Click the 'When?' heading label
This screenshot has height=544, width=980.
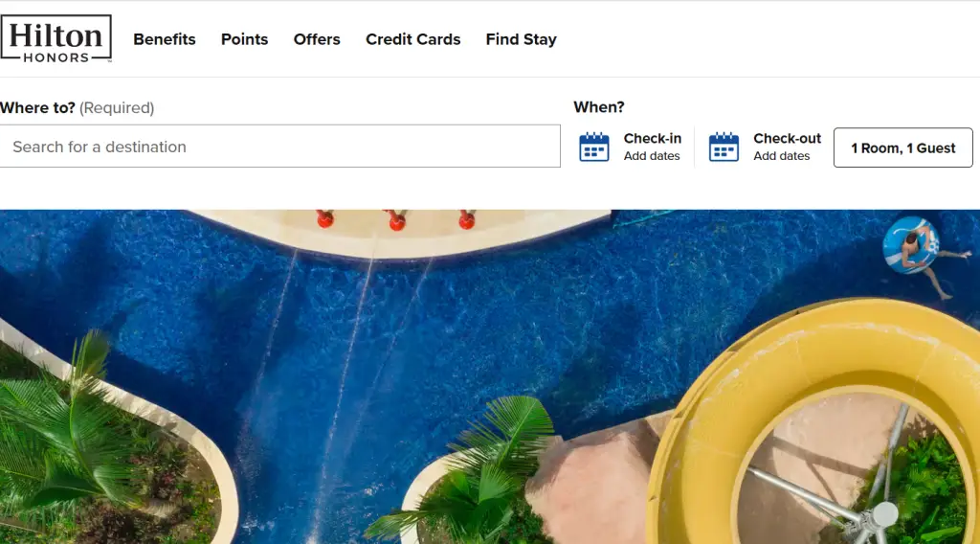[599, 107]
